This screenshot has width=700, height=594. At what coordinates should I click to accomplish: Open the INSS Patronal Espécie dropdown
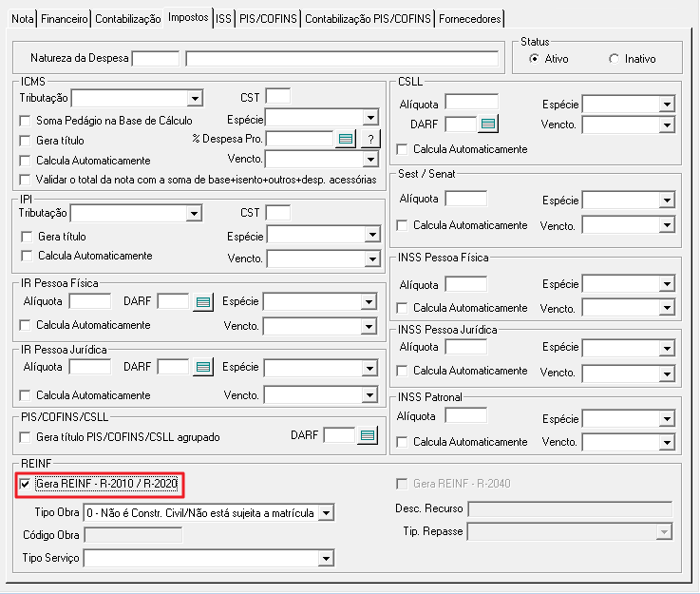click(x=667, y=419)
